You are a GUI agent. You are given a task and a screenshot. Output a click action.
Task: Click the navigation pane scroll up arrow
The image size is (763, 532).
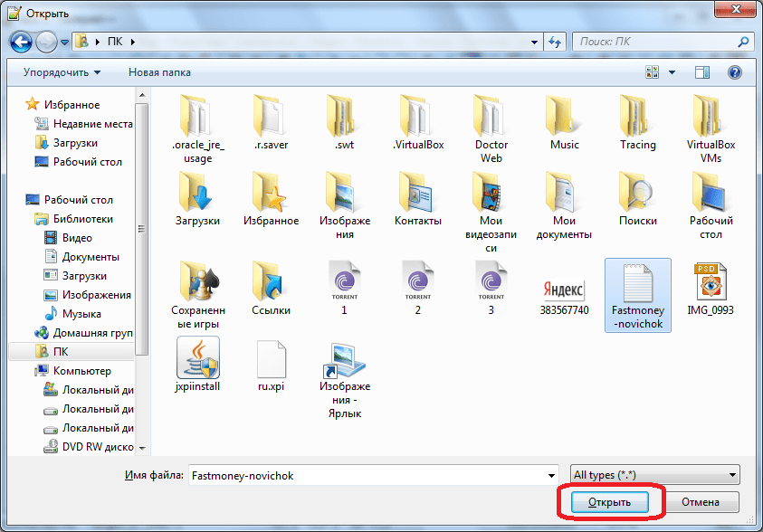point(142,95)
